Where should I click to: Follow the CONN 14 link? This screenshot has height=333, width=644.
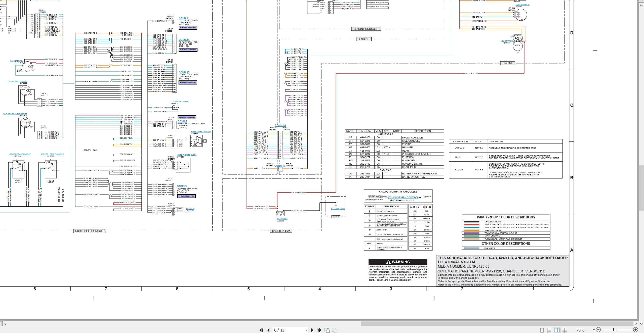pyautogui.click(x=184, y=40)
